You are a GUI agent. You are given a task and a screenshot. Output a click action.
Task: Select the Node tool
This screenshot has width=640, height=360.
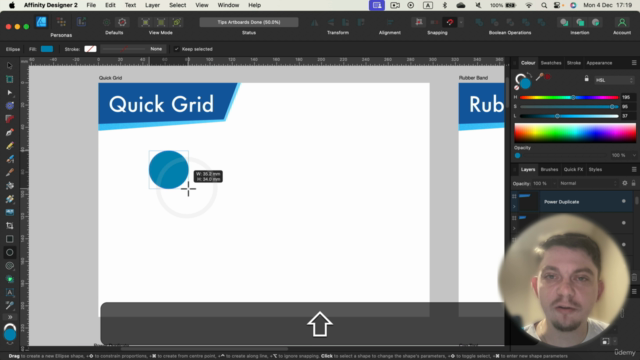click(9, 93)
